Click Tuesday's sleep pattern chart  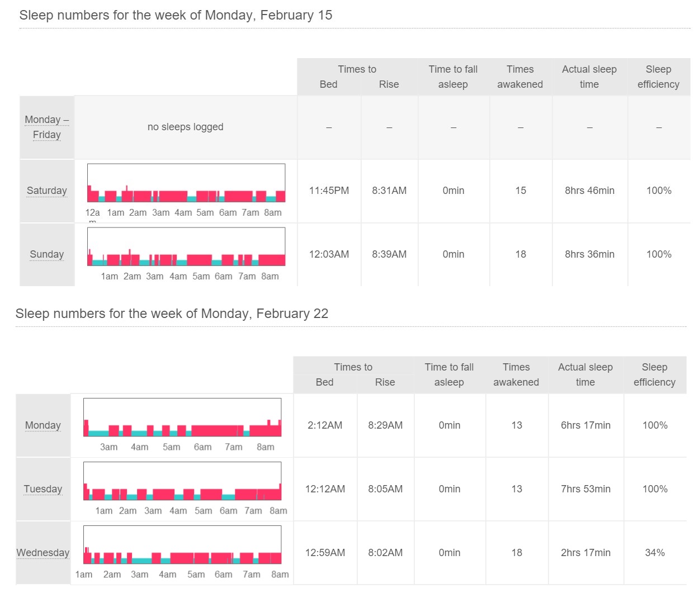(x=182, y=481)
